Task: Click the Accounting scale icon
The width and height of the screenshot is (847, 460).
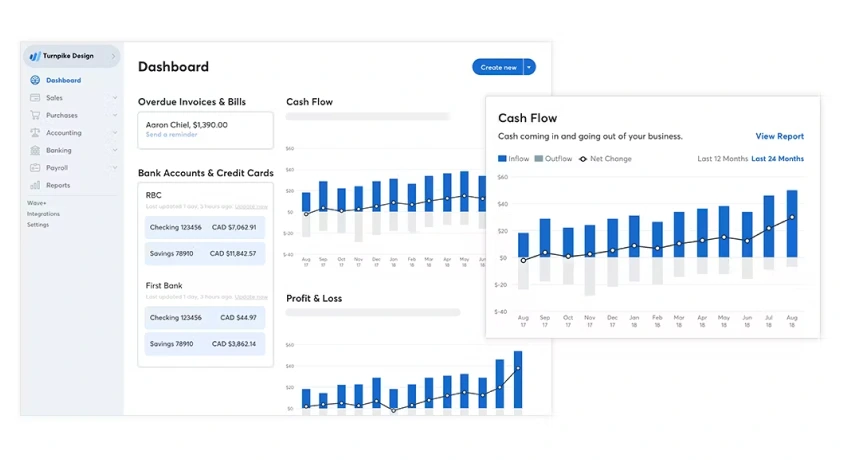Action: 35,133
